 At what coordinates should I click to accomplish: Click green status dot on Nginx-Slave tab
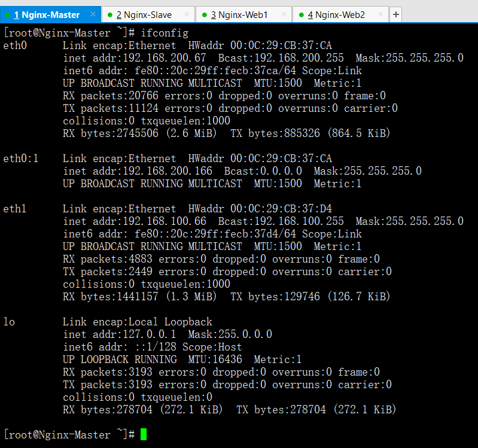point(110,15)
